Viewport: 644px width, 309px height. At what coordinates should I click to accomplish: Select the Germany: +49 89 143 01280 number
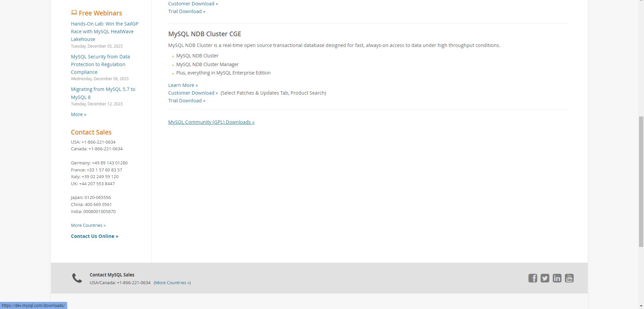pyautogui.click(x=99, y=163)
